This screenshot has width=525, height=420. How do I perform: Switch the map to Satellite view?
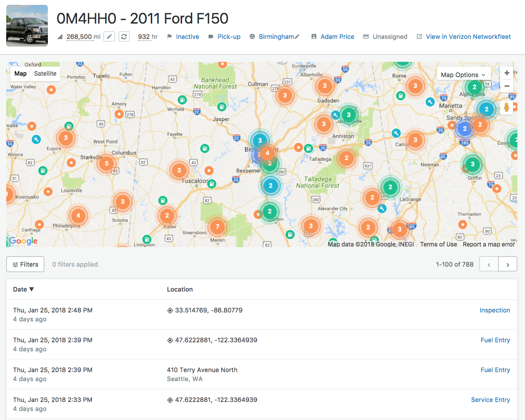(45, 73)
